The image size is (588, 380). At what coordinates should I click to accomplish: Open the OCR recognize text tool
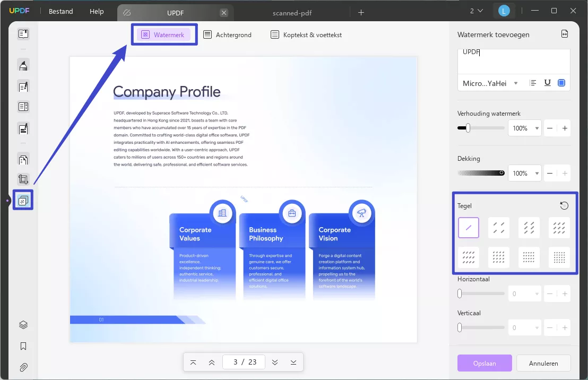(23, 107)
